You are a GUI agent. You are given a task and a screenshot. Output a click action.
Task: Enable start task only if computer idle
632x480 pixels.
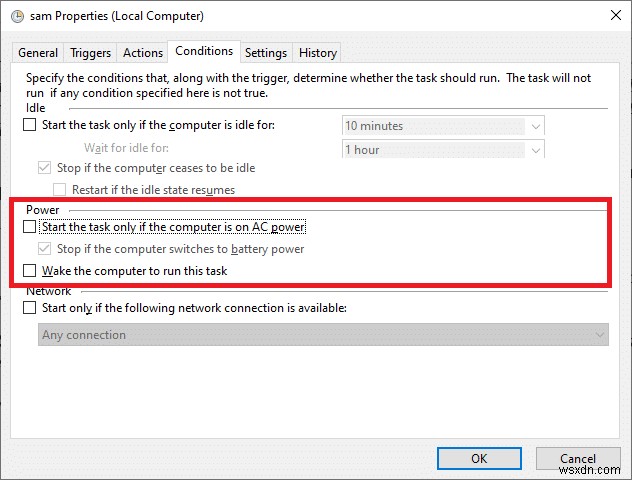pos(30,125)
